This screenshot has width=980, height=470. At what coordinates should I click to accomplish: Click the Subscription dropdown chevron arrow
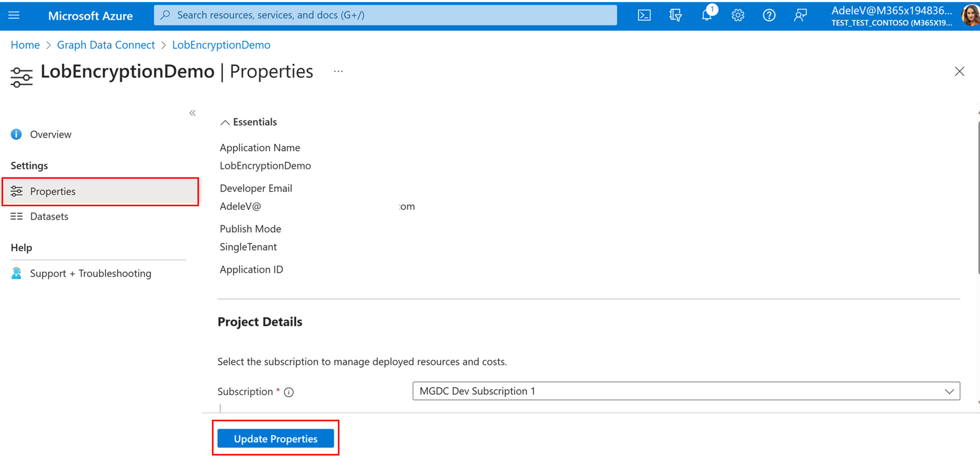coord(949,391)
